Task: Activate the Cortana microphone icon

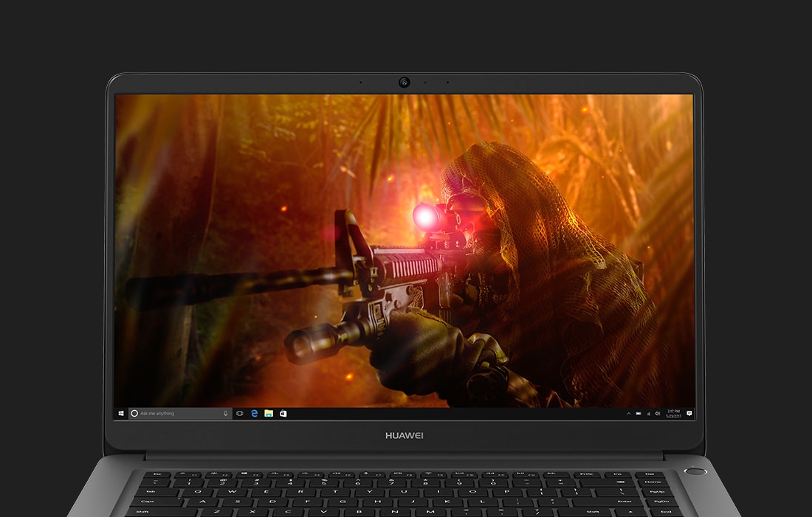Action: pos(226,414)
